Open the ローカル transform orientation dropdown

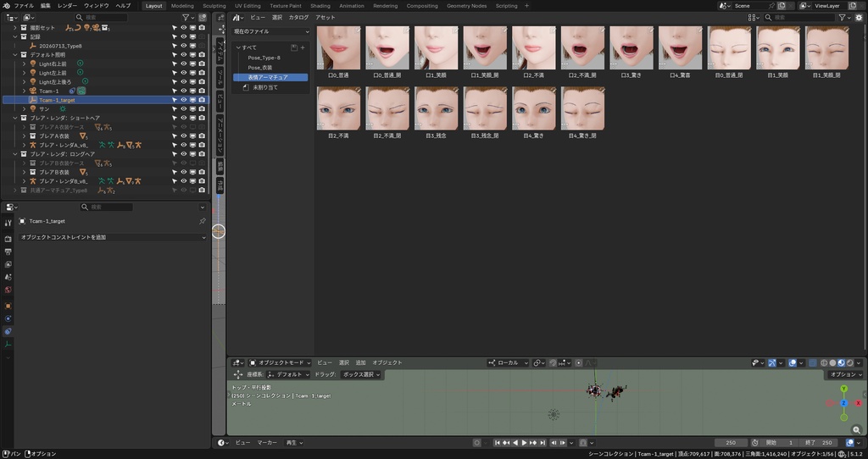(x=508, y=363)
